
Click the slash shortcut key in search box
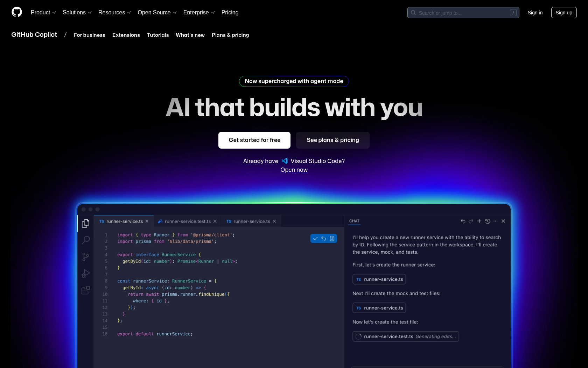click(513, 13)
